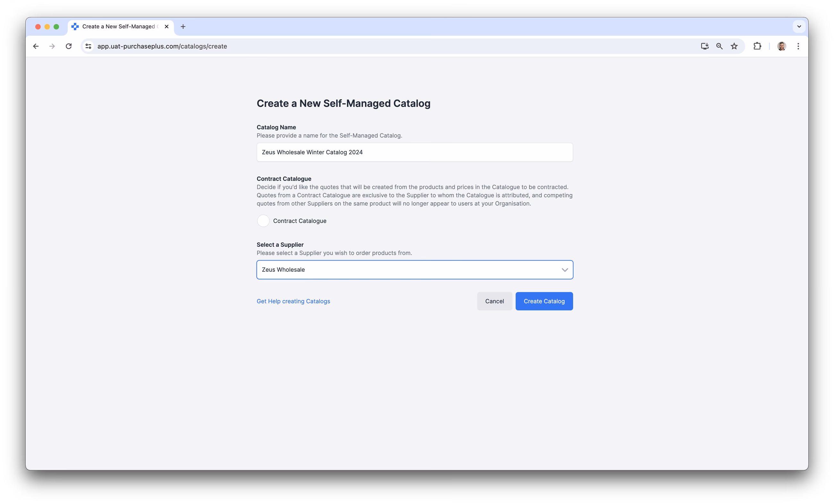The width and height of the screenshot is (834, 504).
Task: Open a new browser tab
Action: (x=183, y=26)
